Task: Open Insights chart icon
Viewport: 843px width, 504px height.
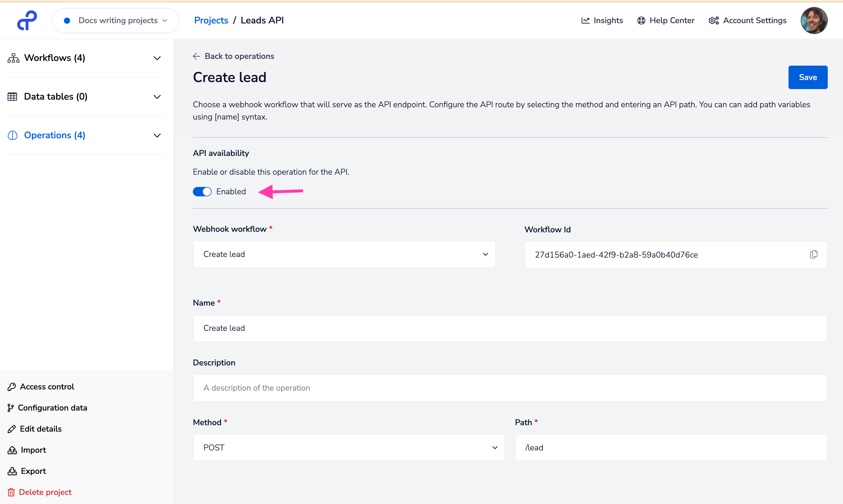Action: [x=585, y=21]
